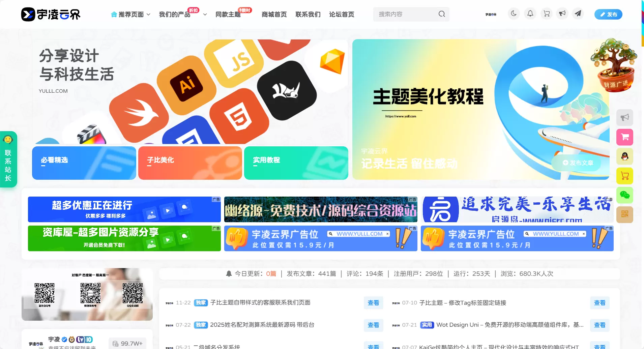
Task: Open the QQ penguin sidebar button
Action: pyautogui.click(x=625, y=156)
